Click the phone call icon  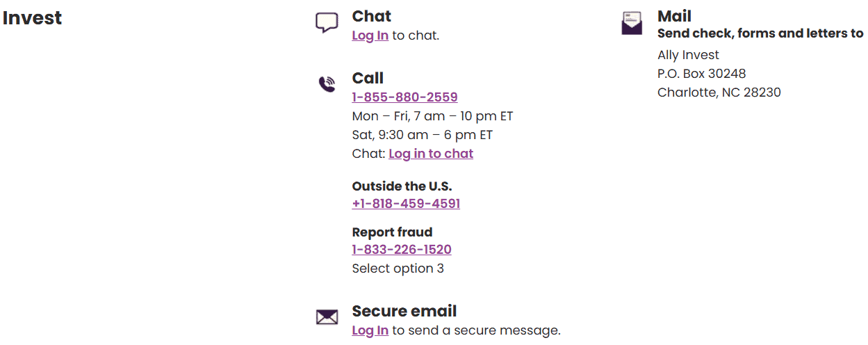327,85
